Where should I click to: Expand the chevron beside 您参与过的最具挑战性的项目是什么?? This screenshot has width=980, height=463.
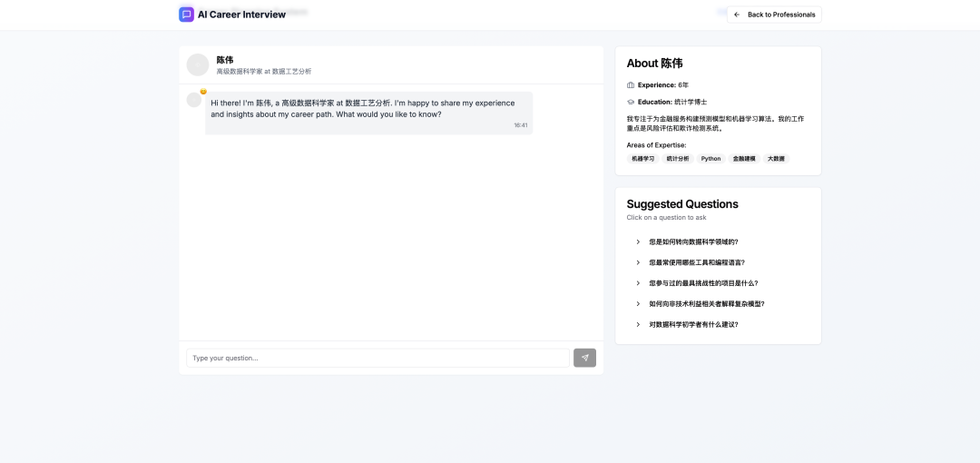point(638,283)
